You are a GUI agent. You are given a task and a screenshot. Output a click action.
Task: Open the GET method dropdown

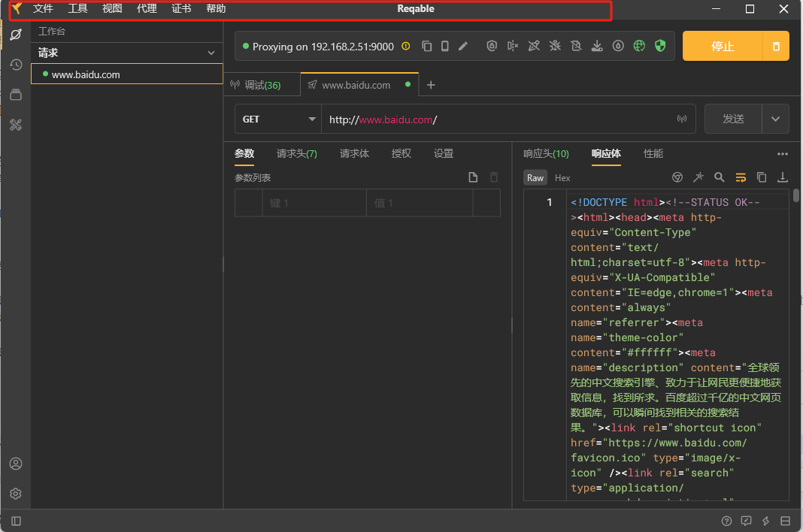click(x=278, y=119)
